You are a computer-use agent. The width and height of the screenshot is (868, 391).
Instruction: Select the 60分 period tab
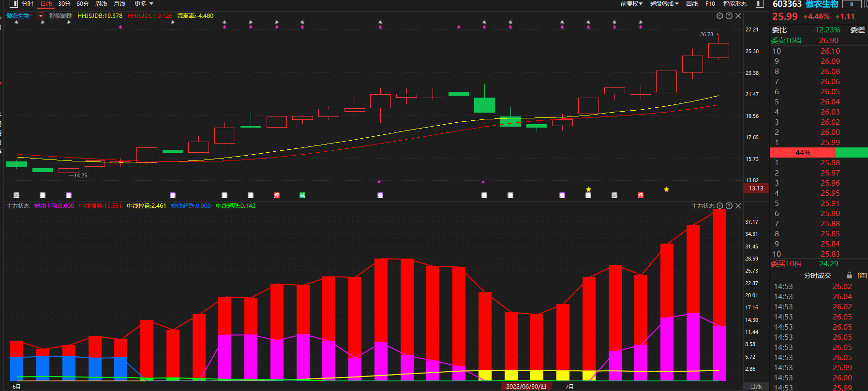[x=83, y=4]
